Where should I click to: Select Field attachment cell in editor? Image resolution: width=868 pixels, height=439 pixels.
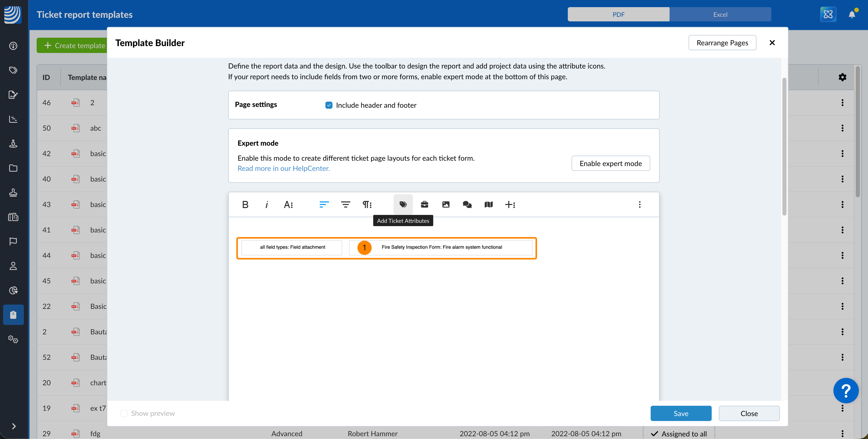292,247
